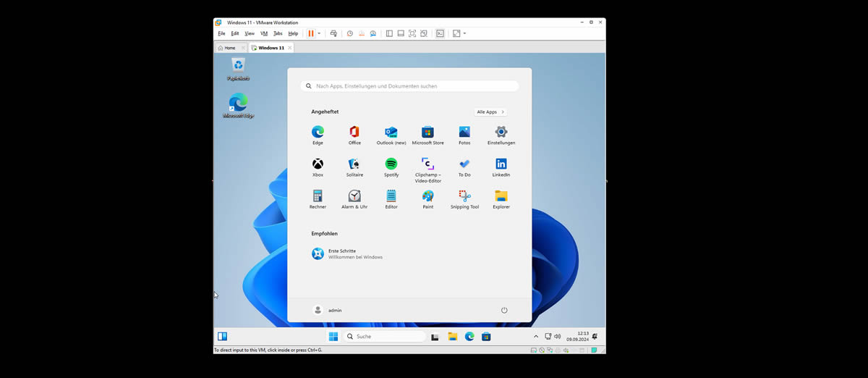
Task: Enter VMware full screen mode
Action: pyautogui.click(x=412, y=33)
